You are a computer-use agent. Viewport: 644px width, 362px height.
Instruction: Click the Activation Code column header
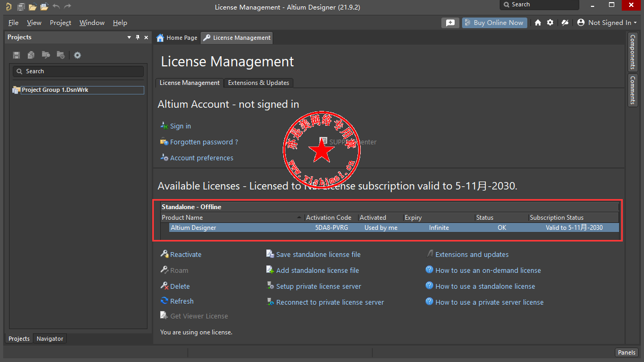(x=329, y=218)
